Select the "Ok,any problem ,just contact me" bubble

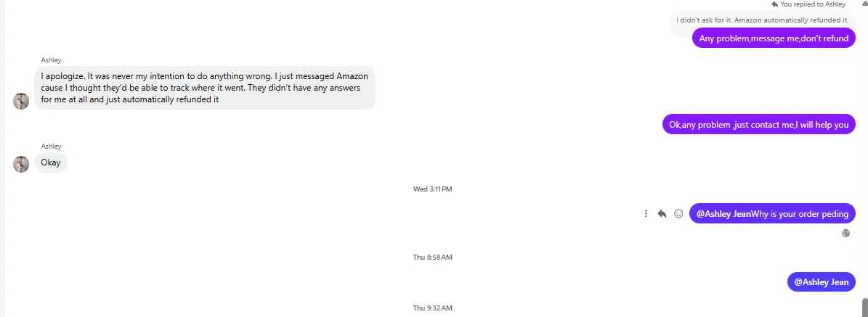click(758, 124)
